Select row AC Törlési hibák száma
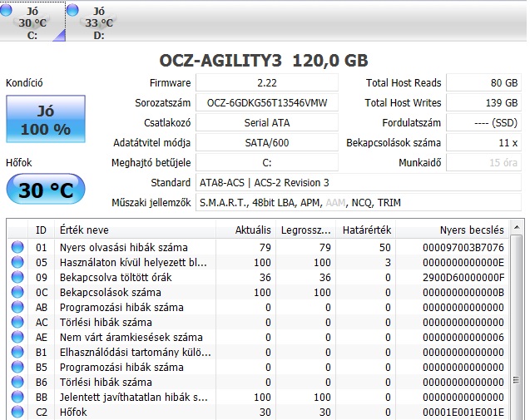Viewport: 530px width, 420px height. click(258, 322)
